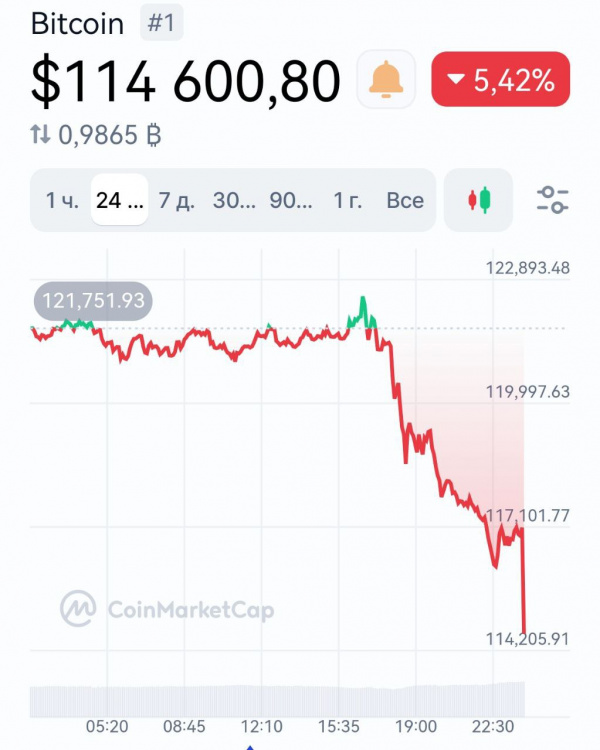This screenshot has width=600, height=750.
Task: Switch to the 7 д. timeframe
Action: (x=177, y=200)
